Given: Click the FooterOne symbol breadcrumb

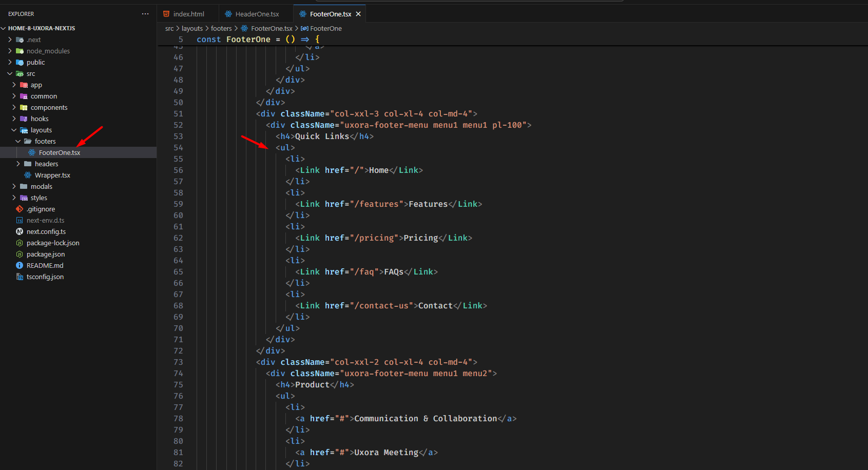Looking at the screenshot, I should point(326,28).
